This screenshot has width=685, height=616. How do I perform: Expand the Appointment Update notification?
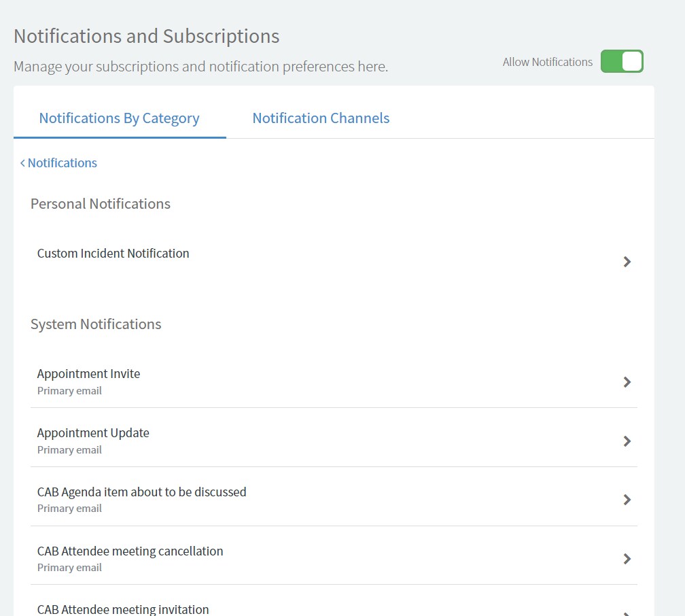pyautogui.click(x=93, y=432)
